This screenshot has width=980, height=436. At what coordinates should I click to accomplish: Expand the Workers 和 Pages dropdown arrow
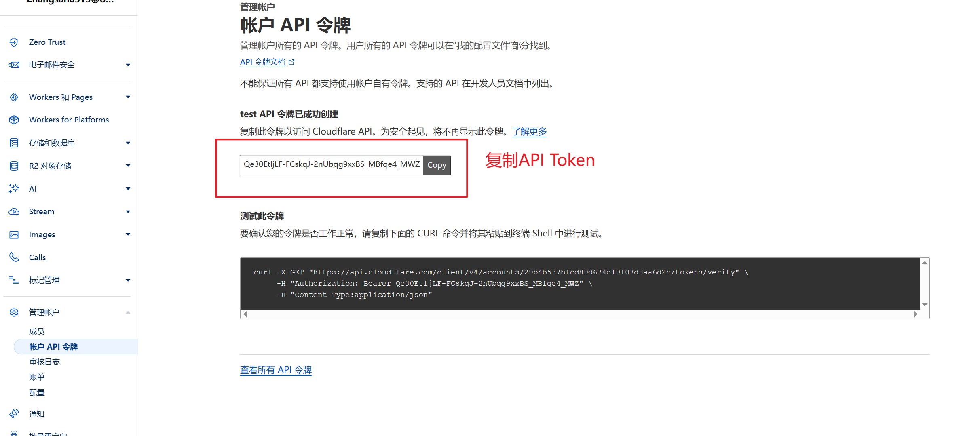click(x=128, y=97)
